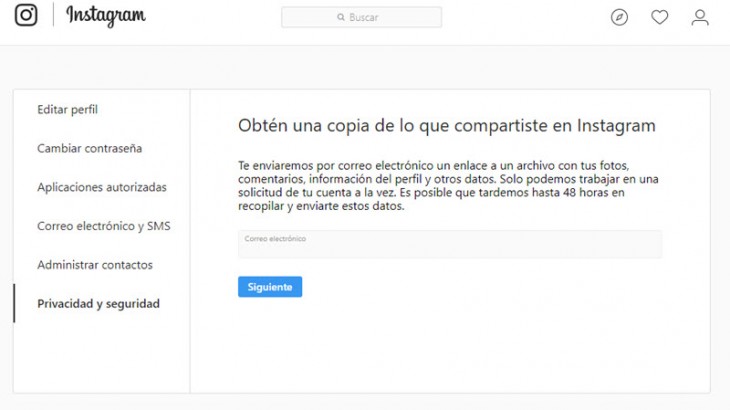
Task: Click the Siguiente button
Action: (270, 287)
